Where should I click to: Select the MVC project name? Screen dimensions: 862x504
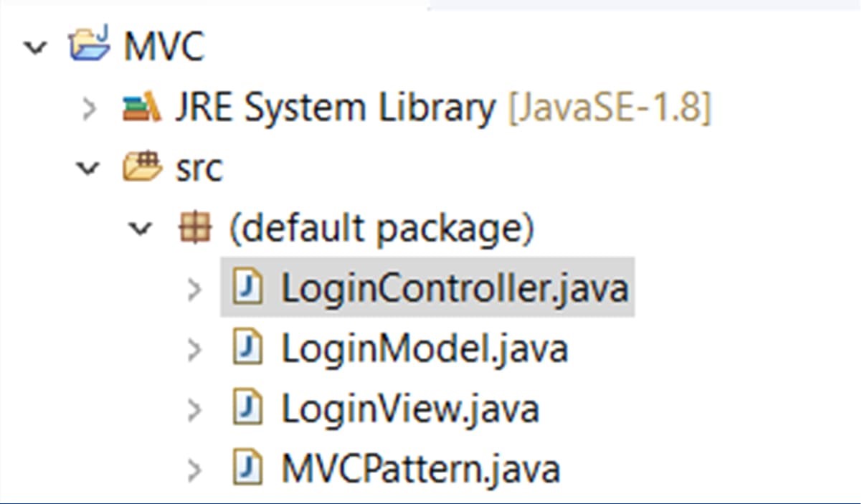point(164,47)
